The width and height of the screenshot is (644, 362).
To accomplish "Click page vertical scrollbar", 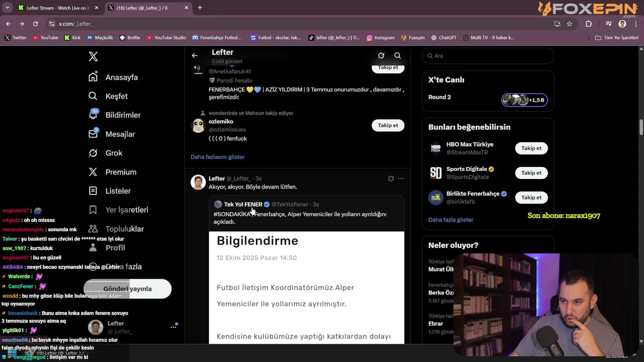I will (x=641, y=127).
